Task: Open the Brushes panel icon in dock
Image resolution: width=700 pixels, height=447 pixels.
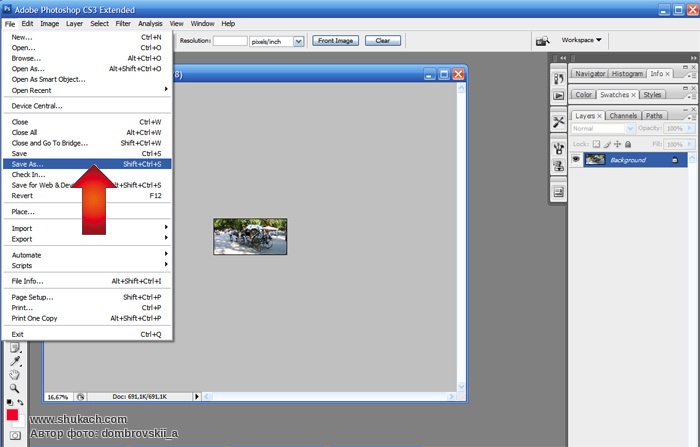Action: point(558,149)
